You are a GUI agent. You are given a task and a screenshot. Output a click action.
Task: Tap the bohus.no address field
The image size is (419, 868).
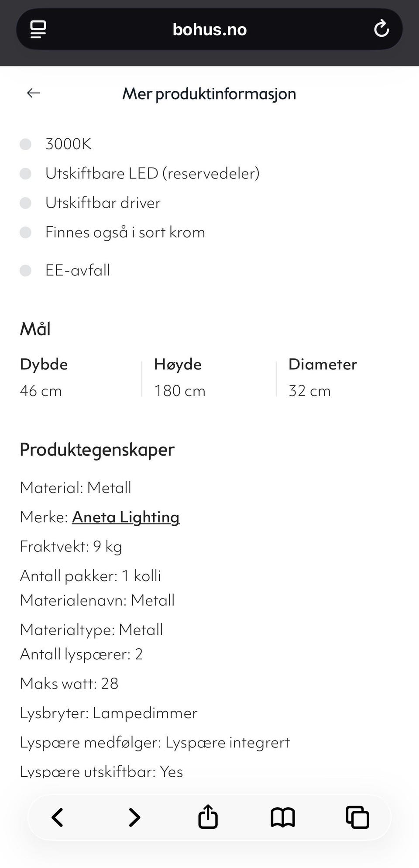(x=209, y=29)
